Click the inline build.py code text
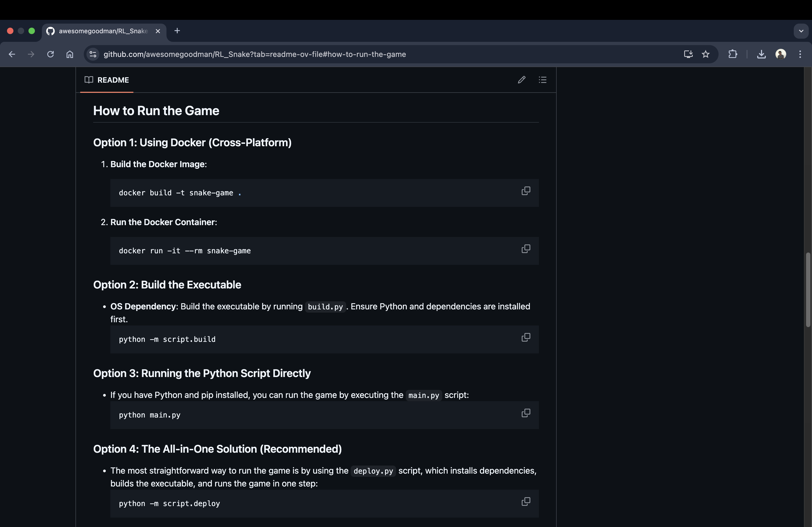The height and width of the screenshot is (527, 812). pyautogui.click(x=325, y=307)
